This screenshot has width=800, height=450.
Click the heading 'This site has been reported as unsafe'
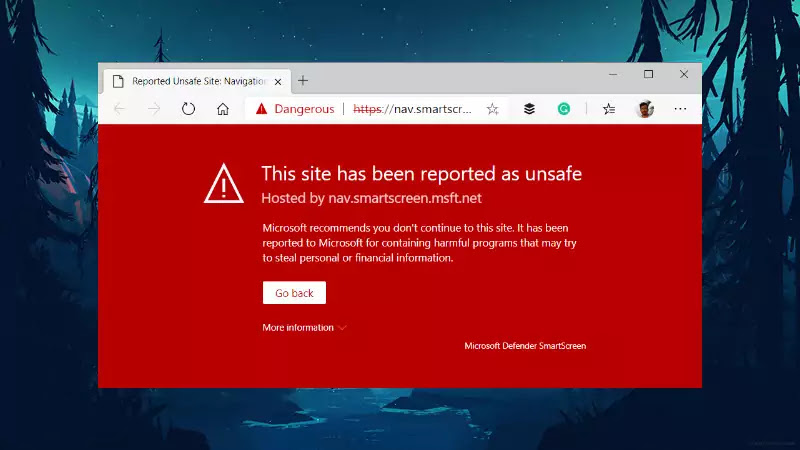click(421, 174)
